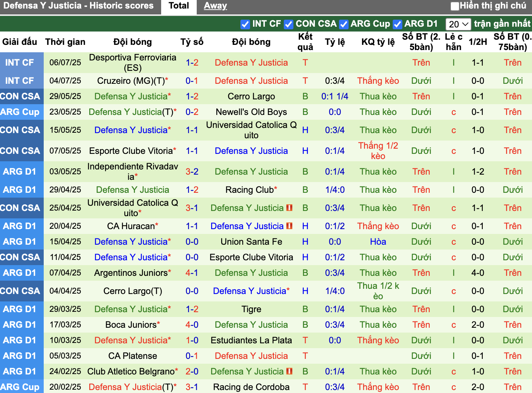Open Desportiva Ferroviaria (ES) team link
Image resolution: width=532 pixels, height=393 pixels.
coord(133,63)
